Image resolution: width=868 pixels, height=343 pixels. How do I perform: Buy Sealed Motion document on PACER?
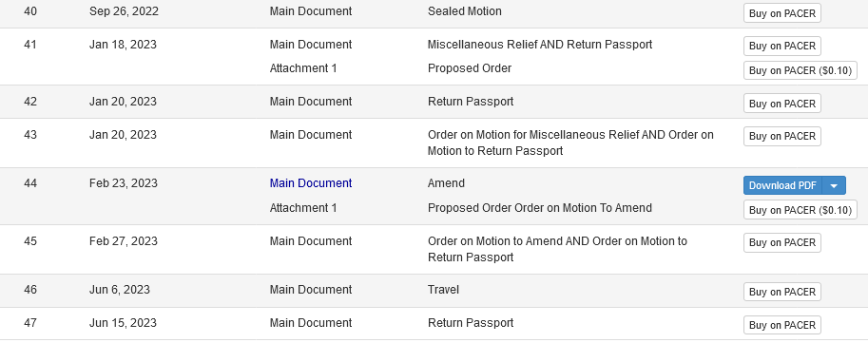pos(781,13)
